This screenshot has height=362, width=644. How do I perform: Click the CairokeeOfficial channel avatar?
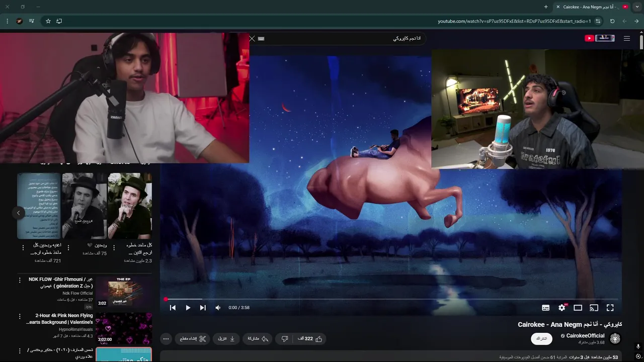click(x=615, y=338)
